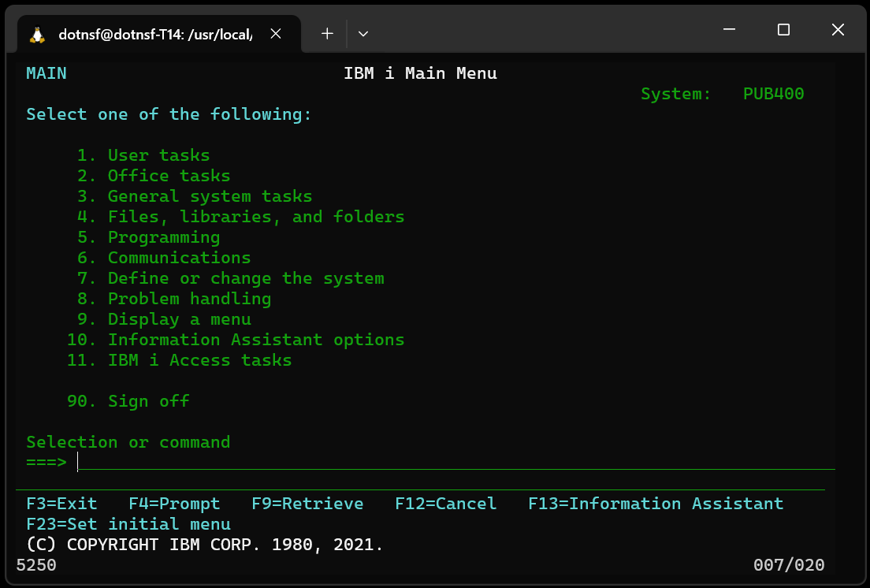The height and width of the screenshot is (588, 870).
Task: Click F4=Prompt function key label
Action: tap(174, 504)
